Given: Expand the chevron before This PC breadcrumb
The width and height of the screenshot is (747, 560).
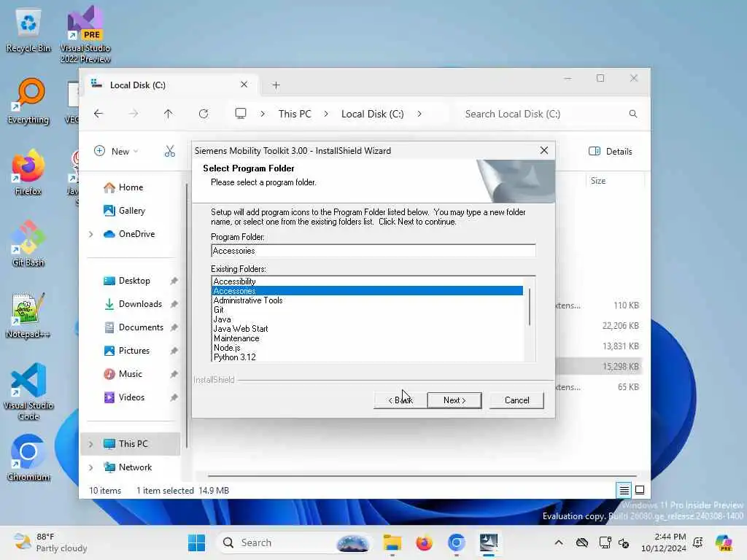Looking at the screenshot, I should click(263, 114).
